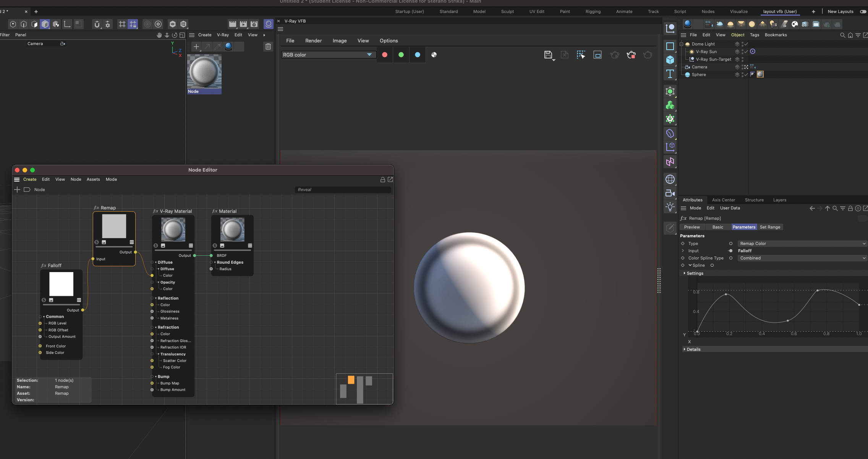Click the V-Ray Dome Light shelf icon
The height and width of the screenshot is (459, 868).
[x=730, y=24]
